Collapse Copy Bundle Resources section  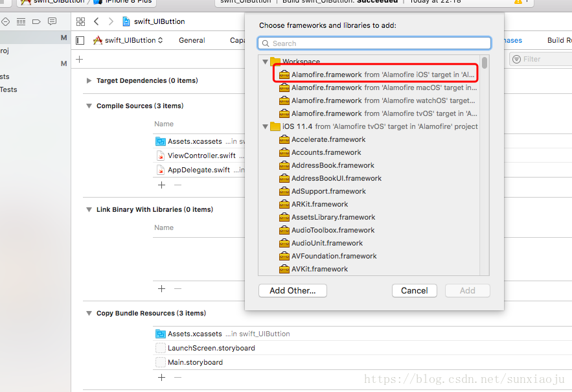pos(89,313)
